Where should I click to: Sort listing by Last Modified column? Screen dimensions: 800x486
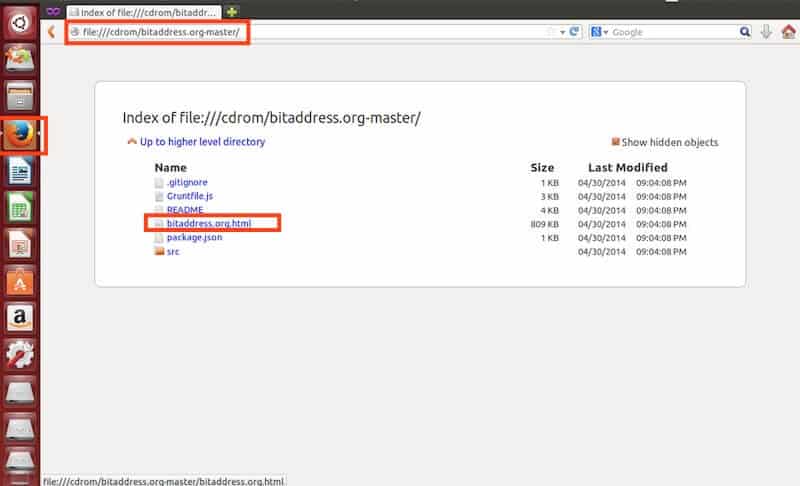tap(628, 167)
